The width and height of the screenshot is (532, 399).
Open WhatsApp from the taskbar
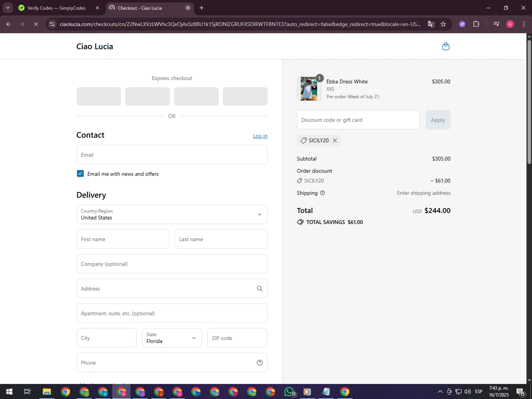(289, 392)
